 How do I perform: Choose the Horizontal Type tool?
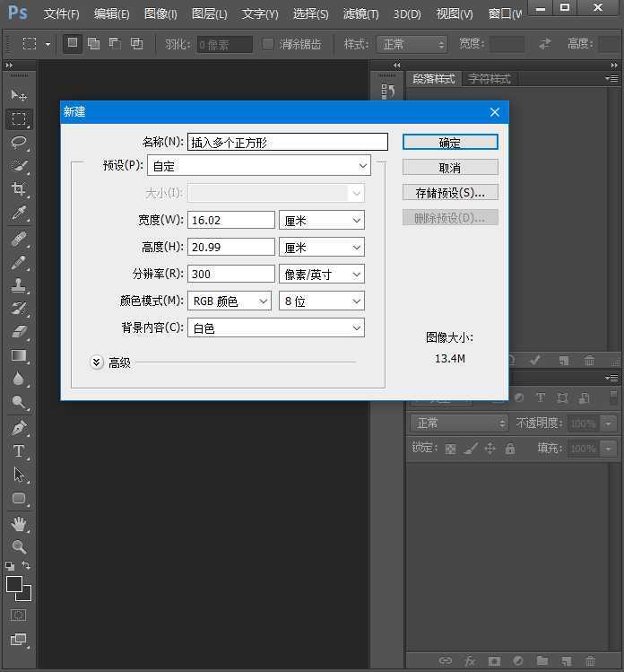click(19, 451)
